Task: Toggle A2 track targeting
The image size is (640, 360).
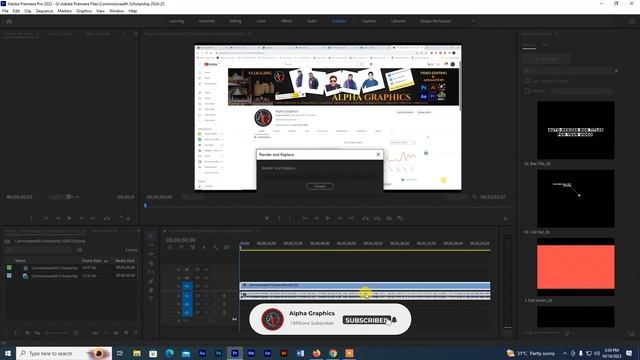Action: 187,304
